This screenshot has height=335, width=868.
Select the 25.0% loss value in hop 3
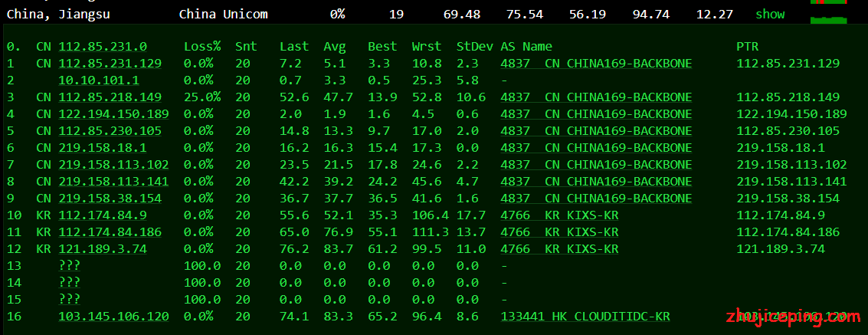[202, 97]
